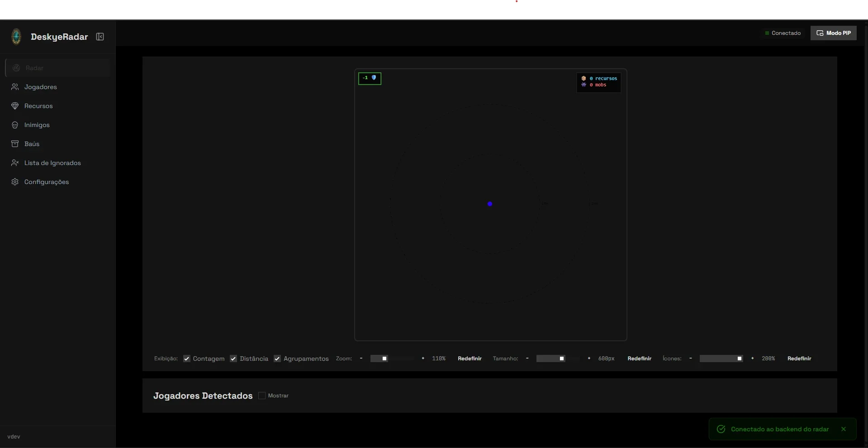Image resolution: width=868 pixels, height=448 pixels.
Task: Click the Lista de Ignorados user-x icon
Action: (15, 163)
